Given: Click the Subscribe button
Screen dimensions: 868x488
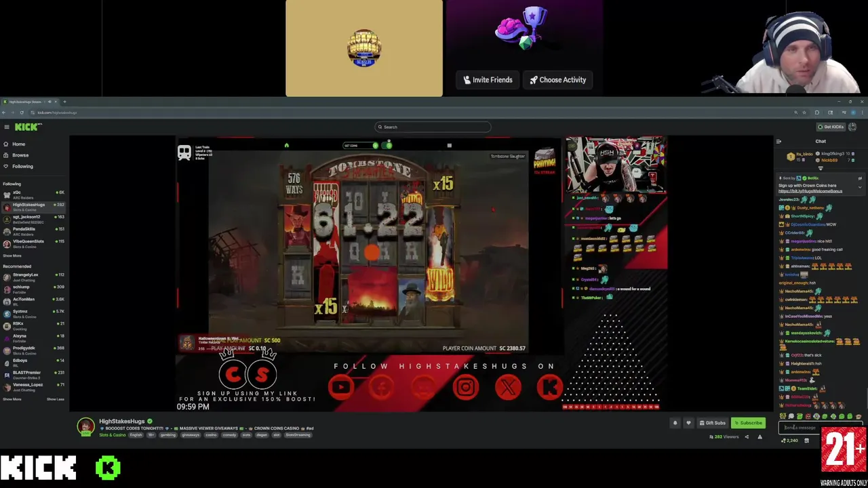Looking at the screenshot, I should (x=748, y=423).
